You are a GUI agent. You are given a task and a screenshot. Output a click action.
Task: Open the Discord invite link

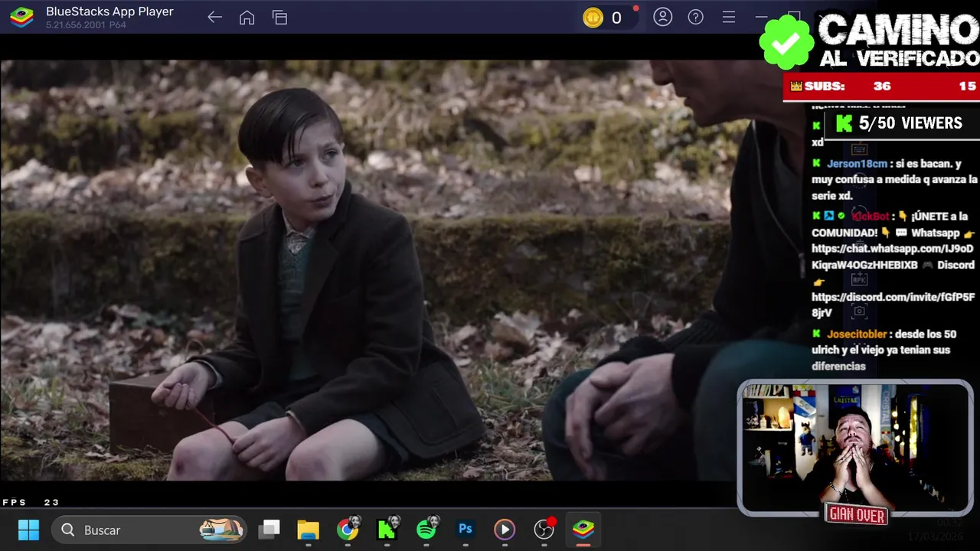tap(893, 305)
